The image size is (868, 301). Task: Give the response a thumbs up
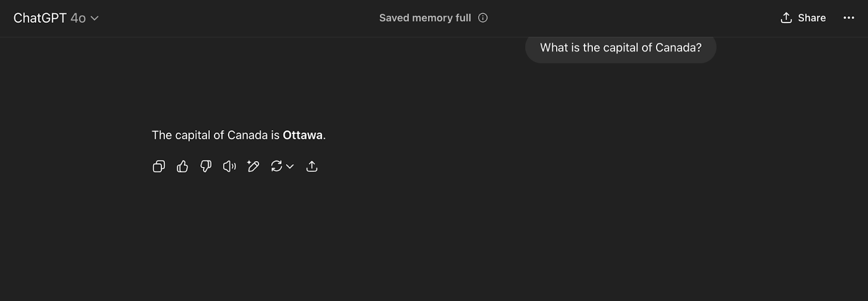pyautogui.click(x=182, y=166)
